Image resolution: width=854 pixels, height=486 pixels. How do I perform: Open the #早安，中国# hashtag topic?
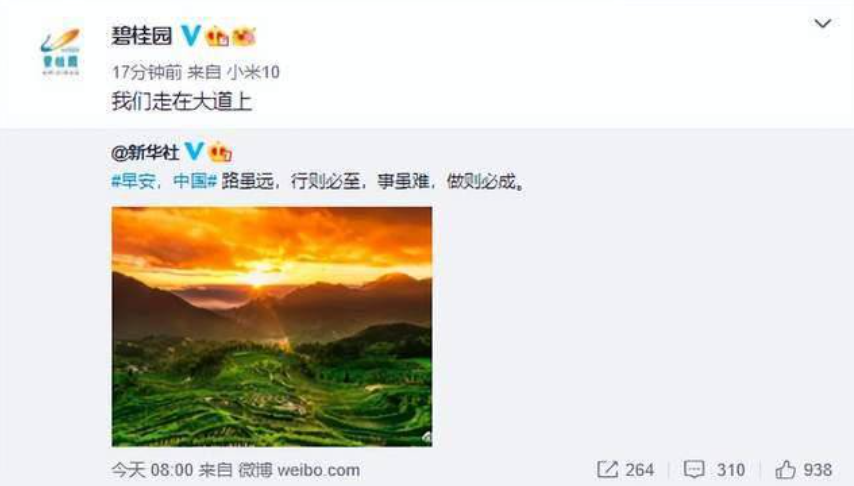(x=164, y=181)
